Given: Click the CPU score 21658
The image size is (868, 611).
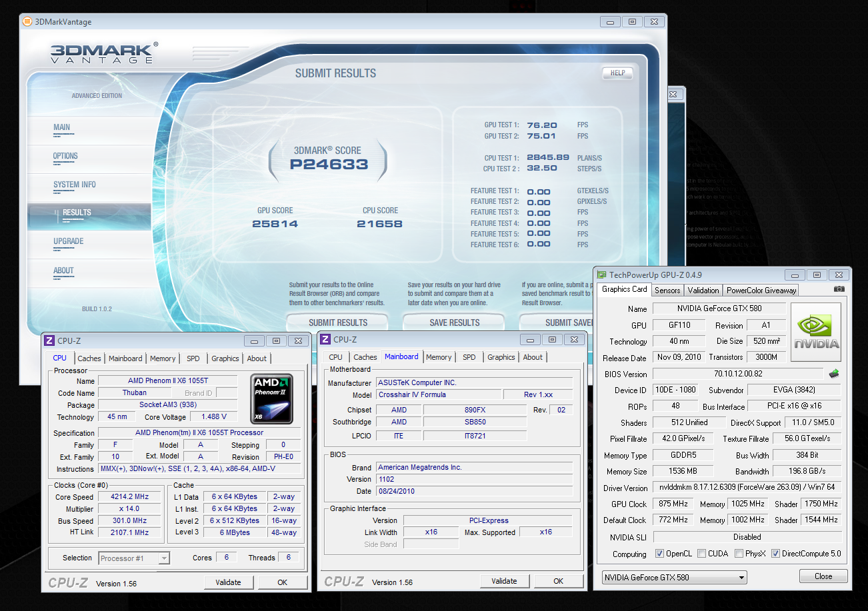Looking at the screenshot, I should 379,224.
